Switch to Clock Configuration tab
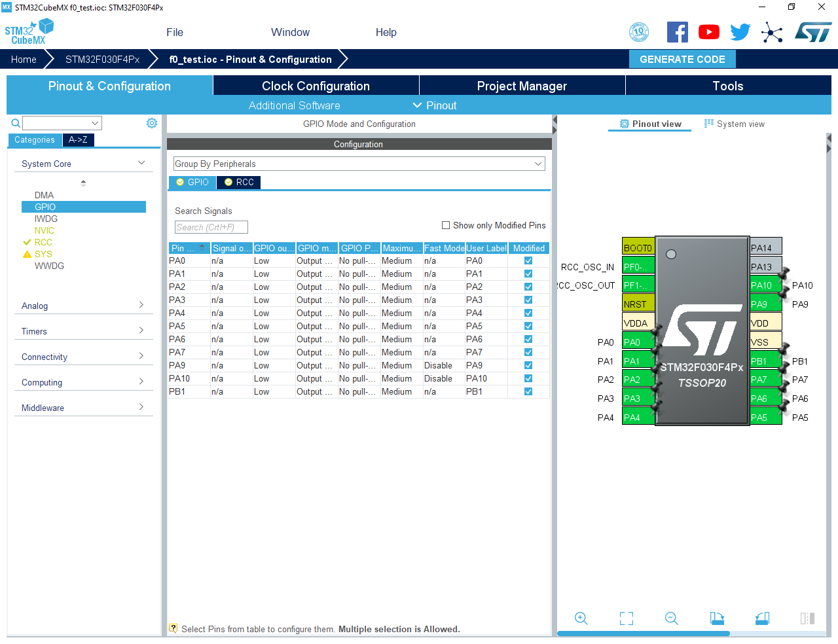The image size is (838, 644). click(316, 86)
